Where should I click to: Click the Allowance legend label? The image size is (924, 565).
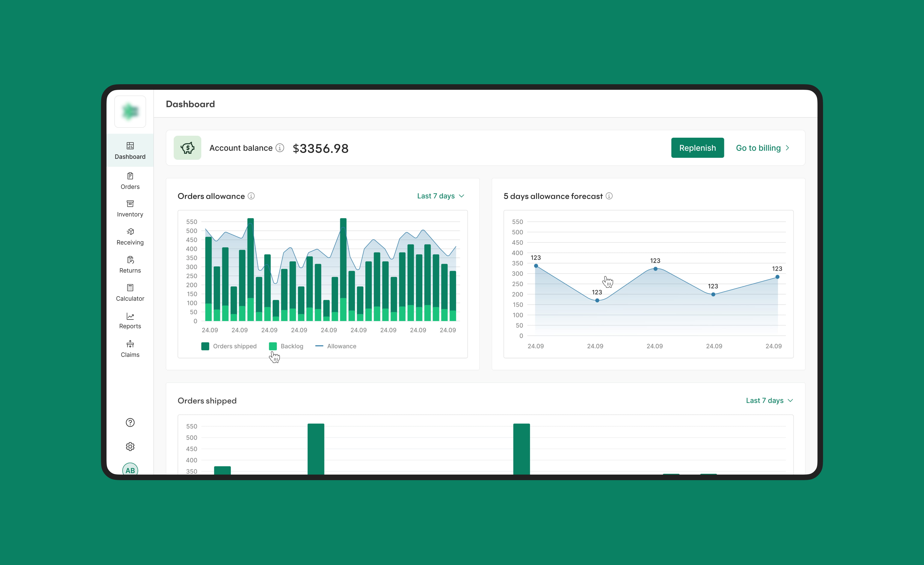coord(342,346)
